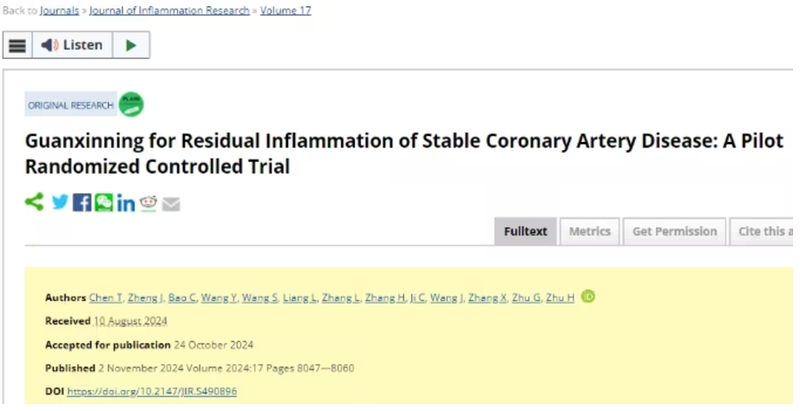Open the ORCID icon after Zhu H
Viewport: 800px width, 411px height.
tap(589, 296)
